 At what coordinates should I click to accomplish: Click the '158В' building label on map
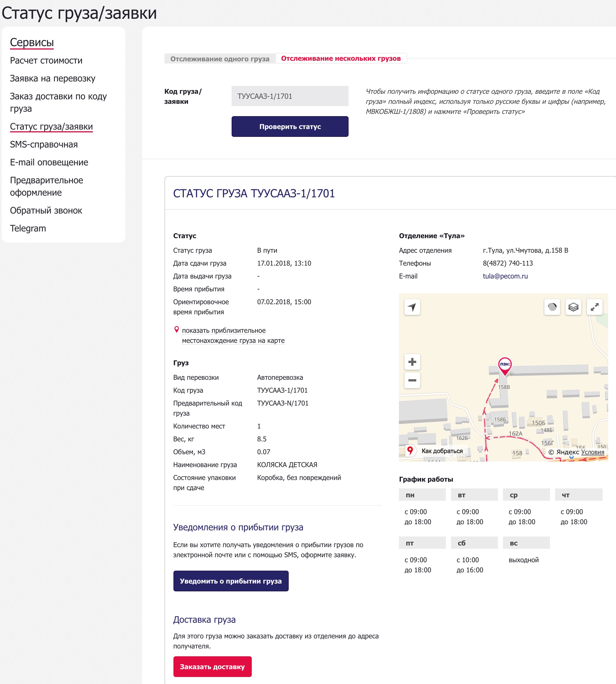pos(504,387)
